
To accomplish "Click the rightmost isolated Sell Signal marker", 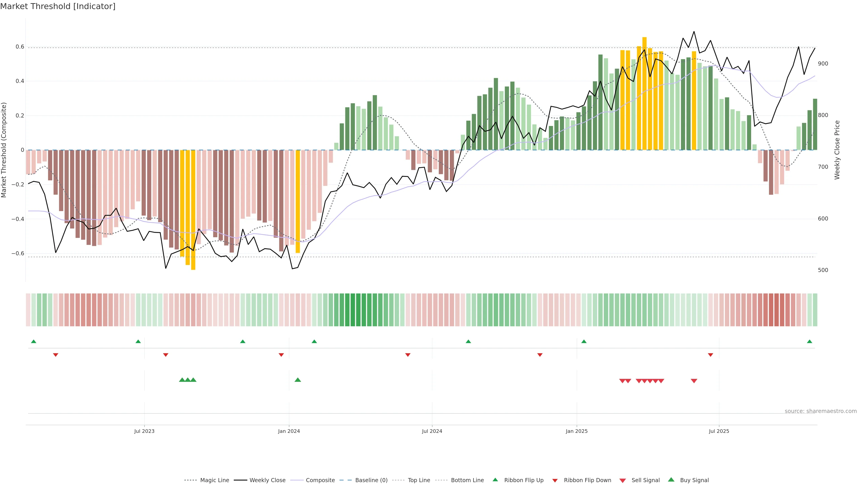I will click(x=694, y=381).
